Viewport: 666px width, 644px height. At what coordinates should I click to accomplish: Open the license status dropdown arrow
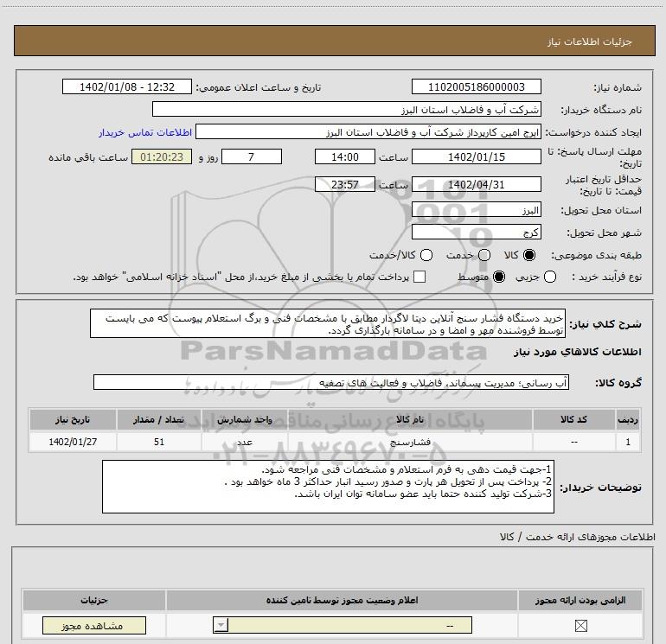[221, 625]
